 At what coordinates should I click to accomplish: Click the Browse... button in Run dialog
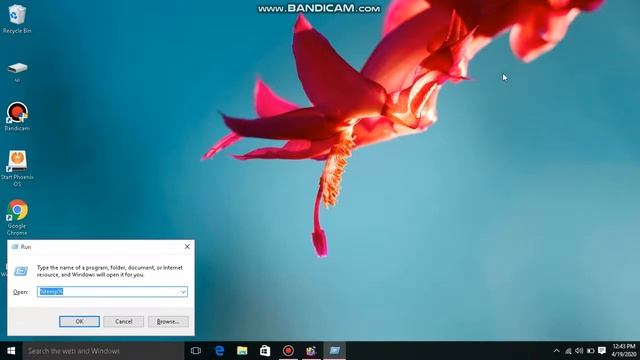click(168, 322)
